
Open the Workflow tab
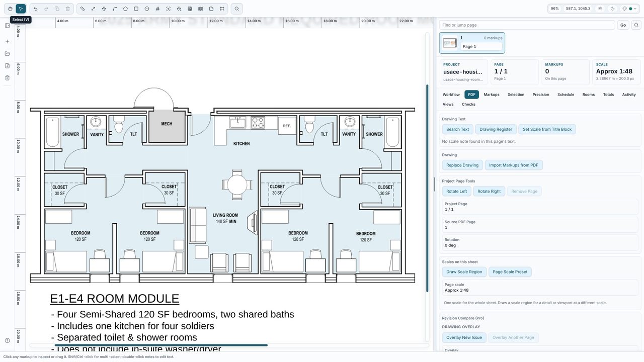[451, 95]
